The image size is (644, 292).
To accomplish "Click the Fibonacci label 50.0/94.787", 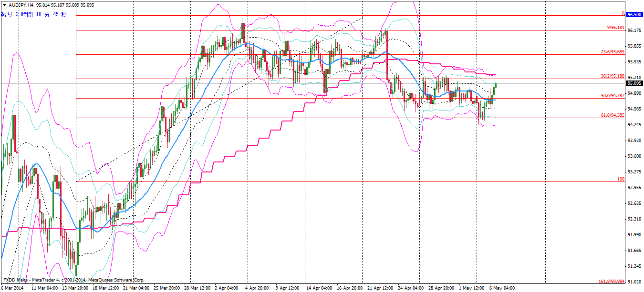I will [613, 96].
